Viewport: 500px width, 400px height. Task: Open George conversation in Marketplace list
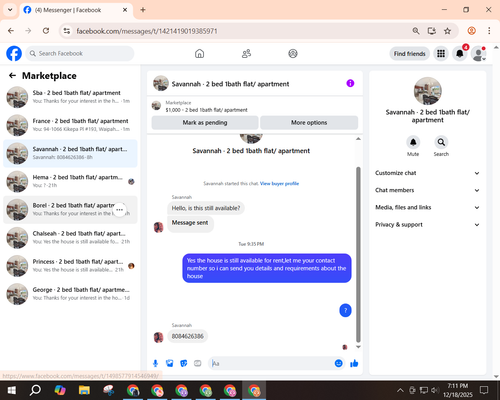(x=70, y=294)
